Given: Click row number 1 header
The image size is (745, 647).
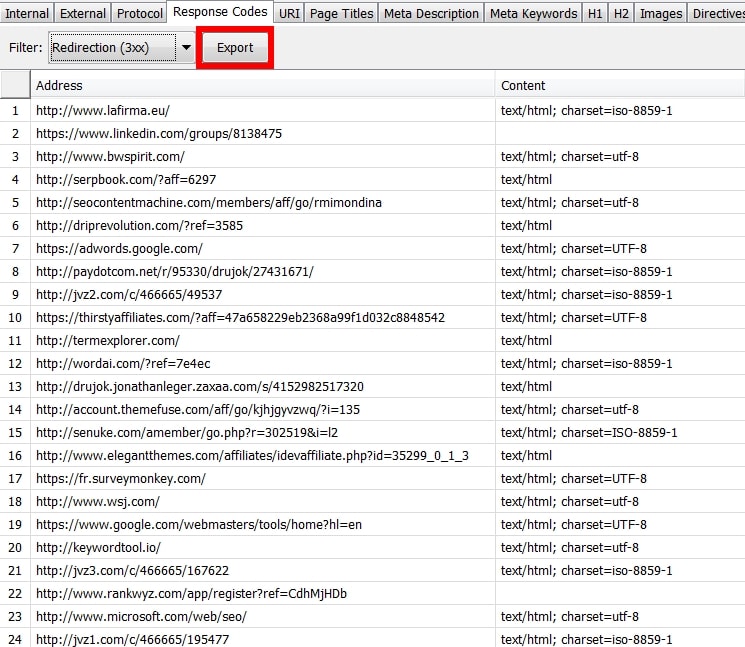Looking at the screenshot, I should click(15, 111).
